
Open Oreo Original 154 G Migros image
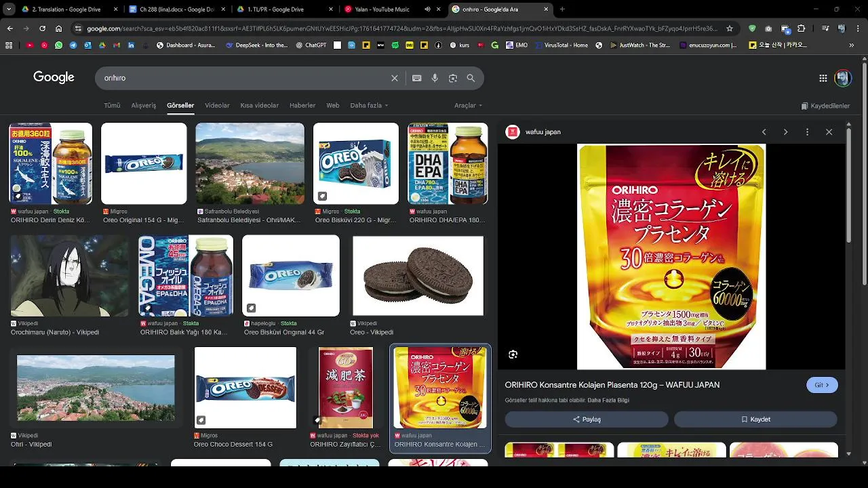click(x=144, y=163)
